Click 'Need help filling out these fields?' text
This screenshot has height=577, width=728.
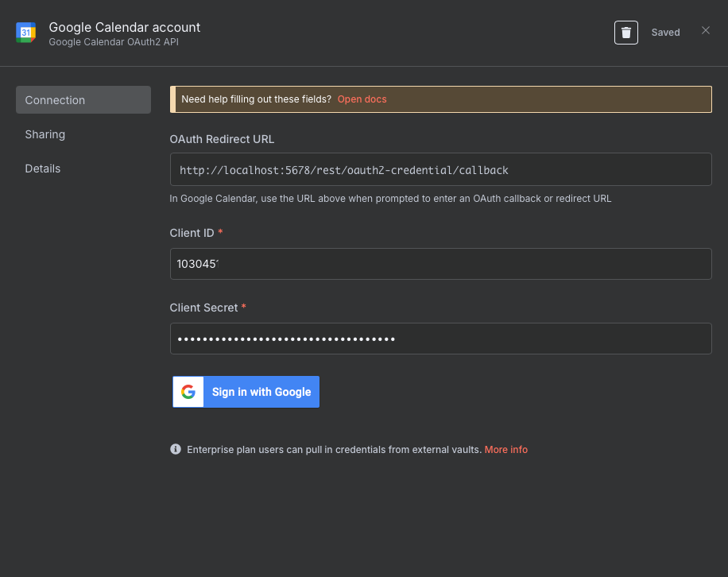point(256,99)
